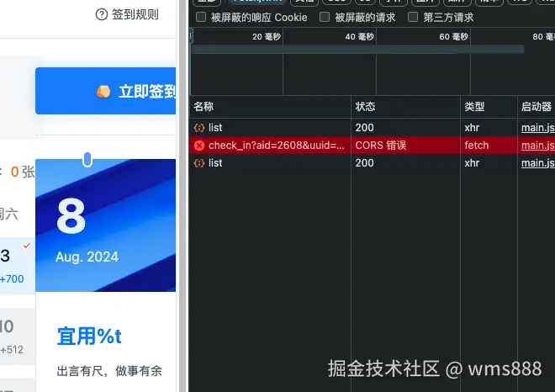This screenshot has height=392, width=555.
Task: Click the orange checkmark on the +700 day
Action: [27, 246]
